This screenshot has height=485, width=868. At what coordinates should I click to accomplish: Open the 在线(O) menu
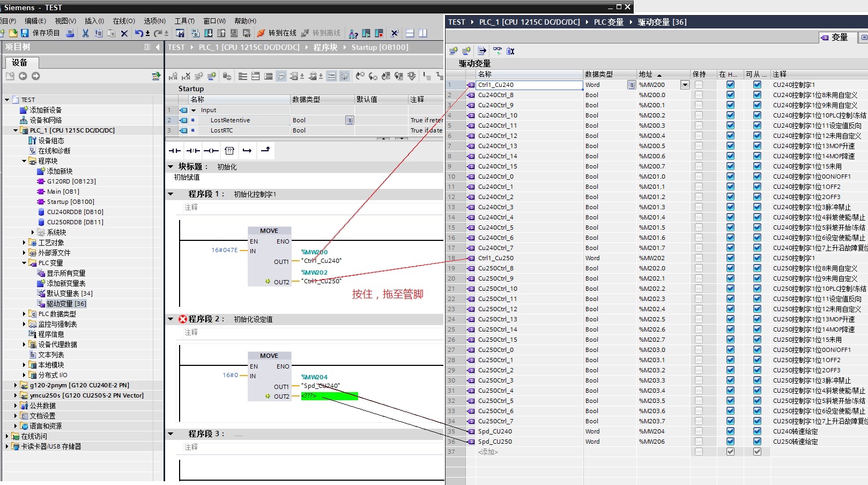(124, 21)
